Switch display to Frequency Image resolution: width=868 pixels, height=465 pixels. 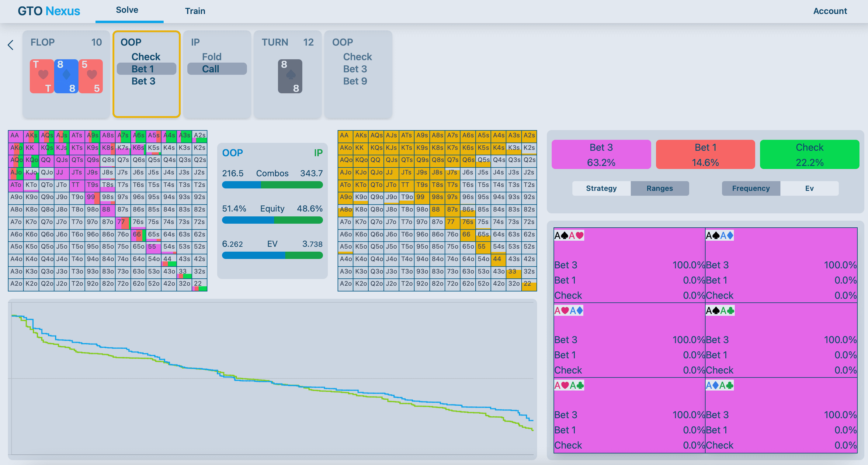751,188
